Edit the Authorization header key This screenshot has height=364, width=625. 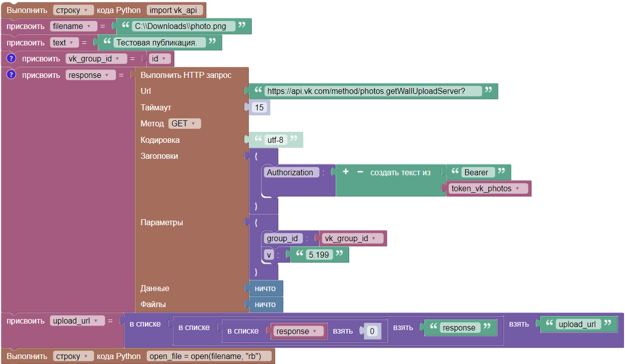click(290, 172)
